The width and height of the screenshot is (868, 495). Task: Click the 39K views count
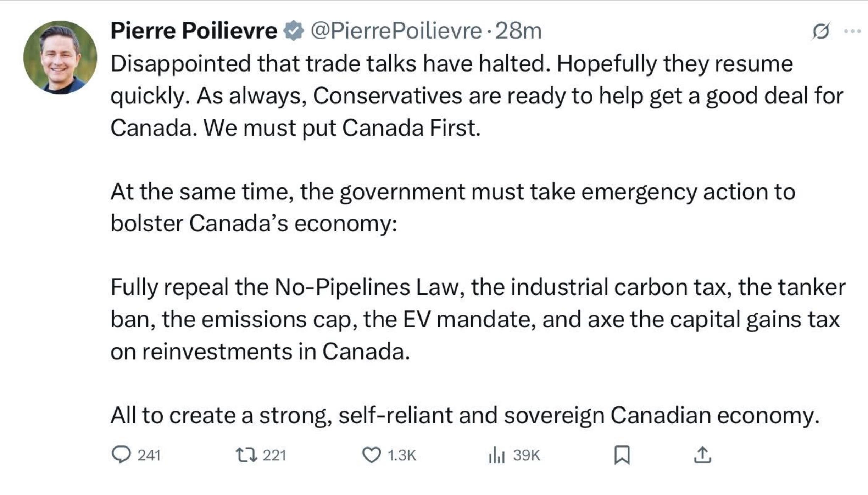pos(527,455)
